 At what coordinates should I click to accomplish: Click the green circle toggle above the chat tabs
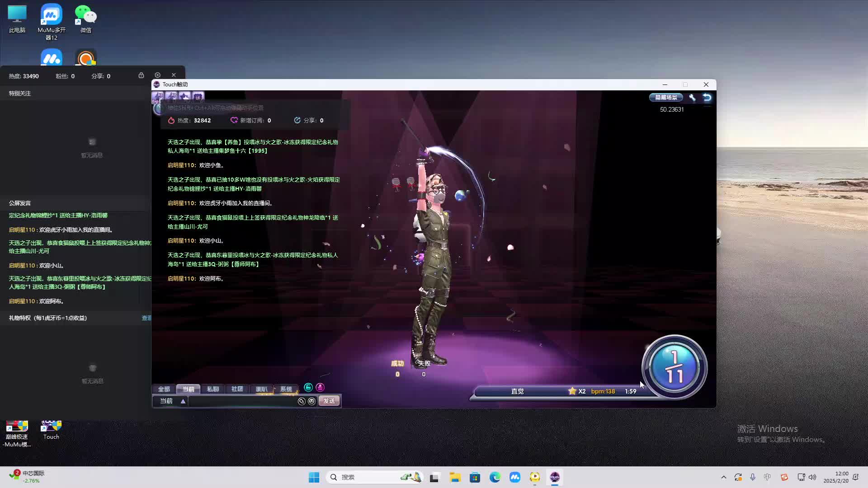point(308,387)
